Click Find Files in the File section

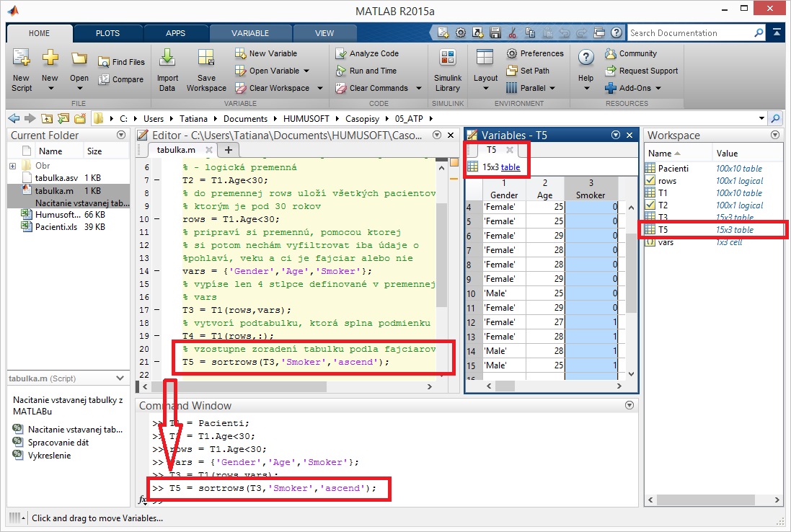point(121,62)
